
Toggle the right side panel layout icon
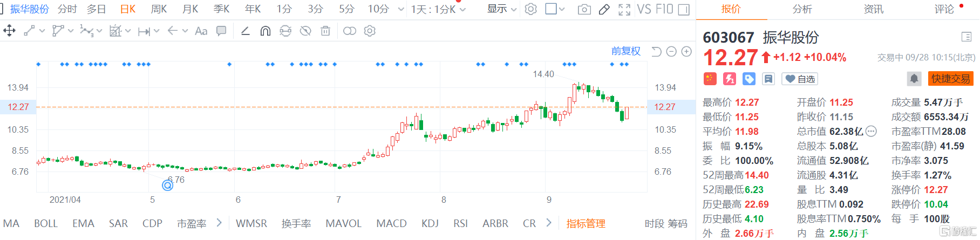(x=684, y=9)
